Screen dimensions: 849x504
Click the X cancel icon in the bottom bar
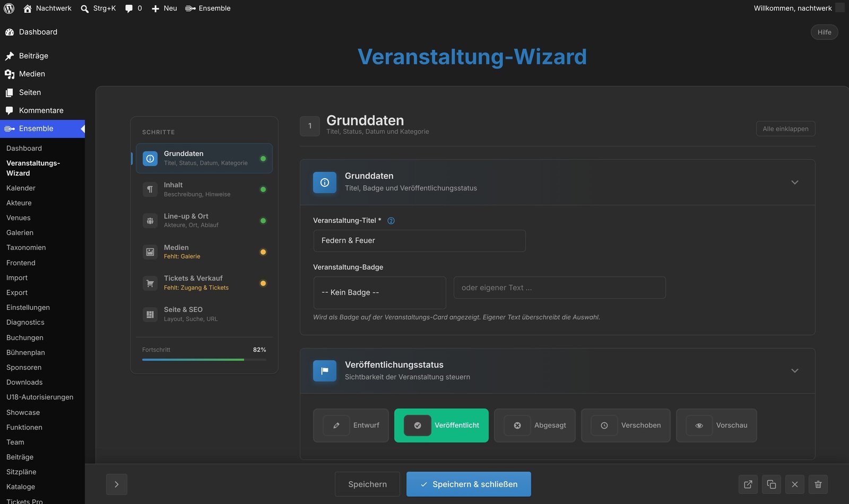tap(795, 484)
